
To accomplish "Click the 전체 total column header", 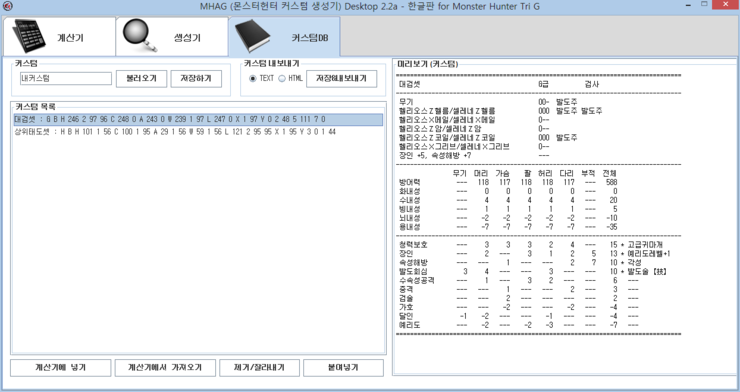I will coord(609,173).
